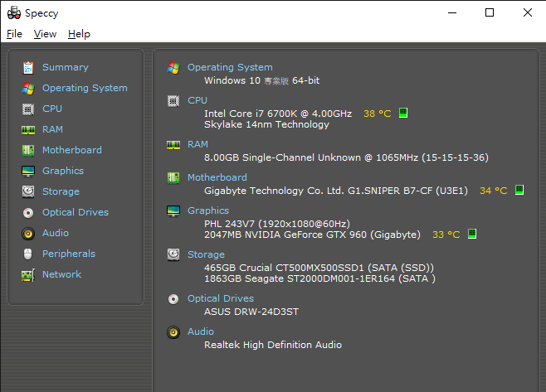Open the CPU section from sidebar
The height and width of the screenshot is (392, 546).
pyautogui.click(x=52, y=109)
